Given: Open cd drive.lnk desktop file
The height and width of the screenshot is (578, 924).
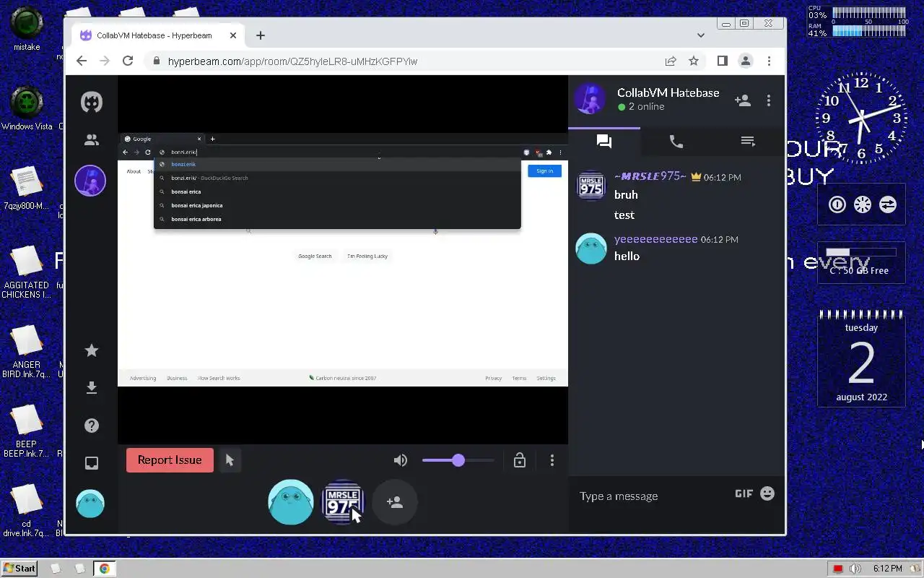Looking at the screenshot, I should (x=27, y=511).
